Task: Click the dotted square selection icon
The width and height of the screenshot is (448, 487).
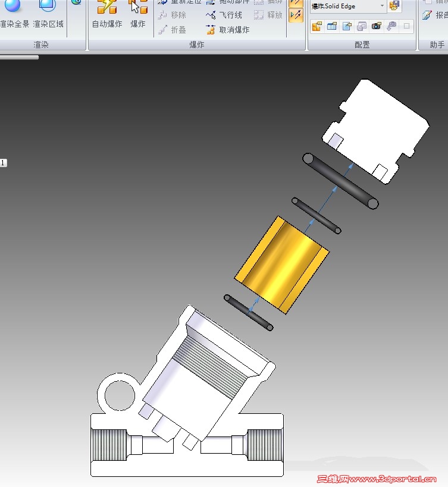Action: click(x=406, y=26)
